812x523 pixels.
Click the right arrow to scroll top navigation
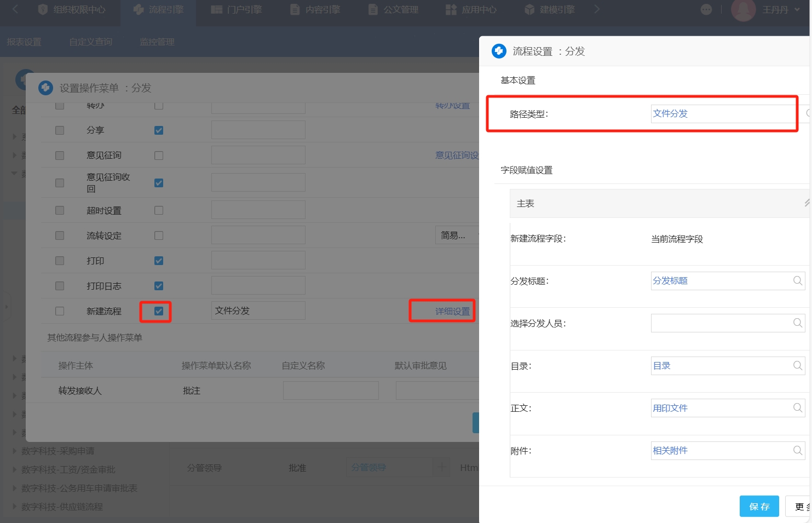point(597,9)
